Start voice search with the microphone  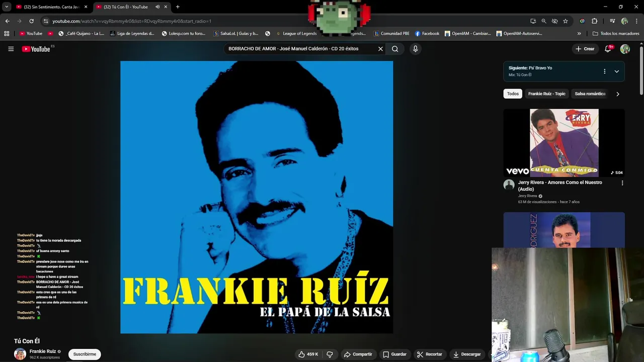[415, 49]
